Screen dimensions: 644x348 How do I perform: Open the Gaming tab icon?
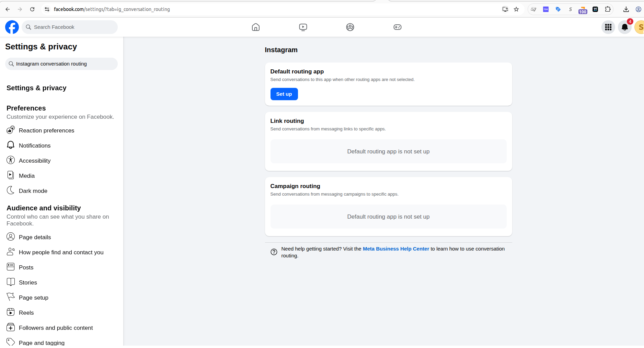tap(398, 27)
